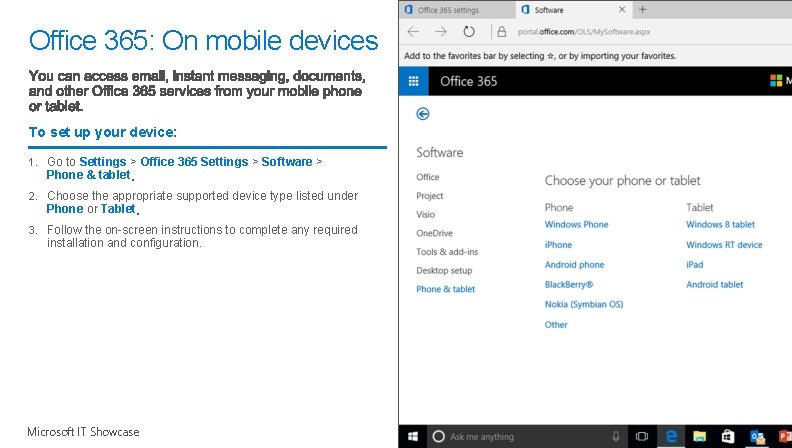This screenshot has height=448, width=792.
Task: Select Visio in the Software sidebar
Action: click(426, 215)
